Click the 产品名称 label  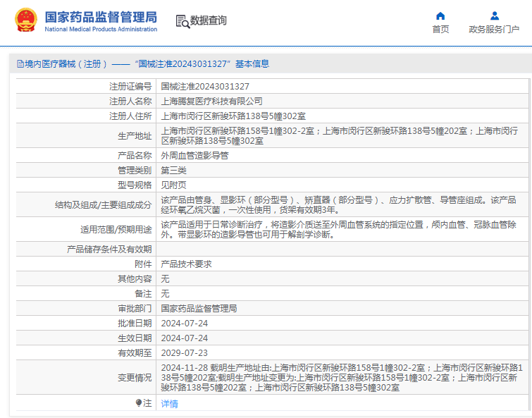[x=135, y=155]
